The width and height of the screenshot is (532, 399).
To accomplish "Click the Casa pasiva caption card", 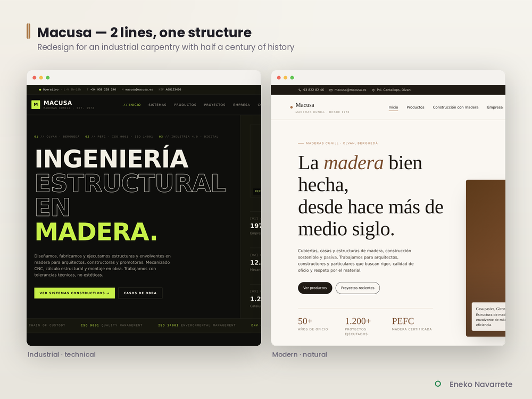I will [x=488, y=317].
